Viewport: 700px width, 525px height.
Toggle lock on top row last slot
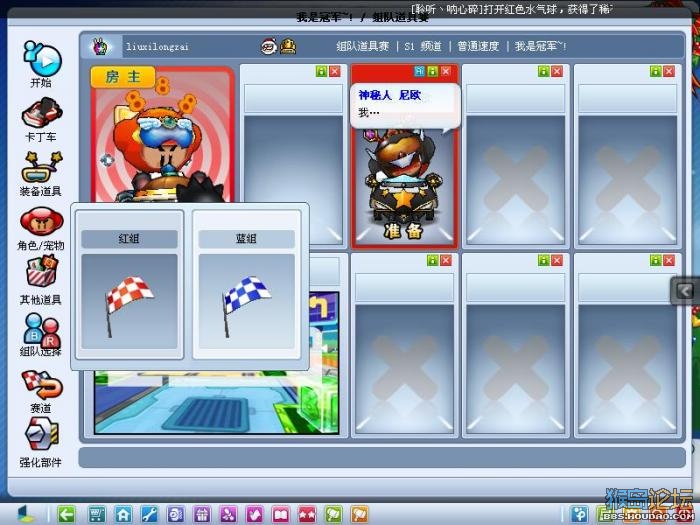tap(655, 71)
